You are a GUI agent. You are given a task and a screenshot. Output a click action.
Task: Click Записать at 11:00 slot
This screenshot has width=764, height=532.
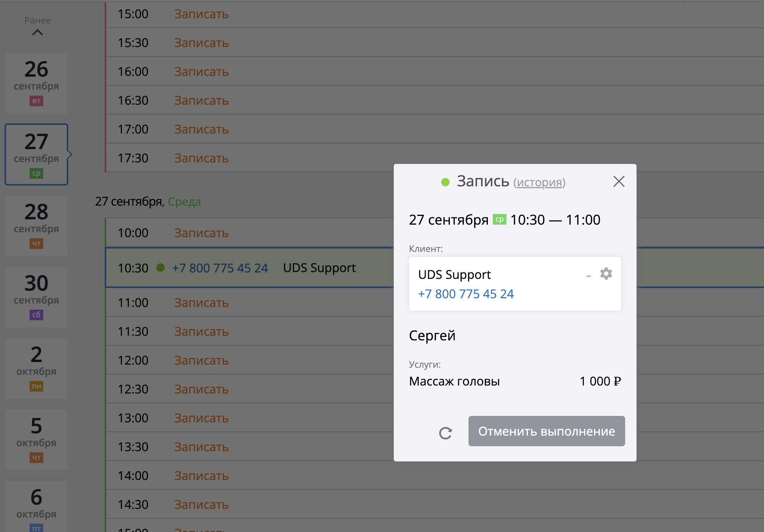click(201, 303)
